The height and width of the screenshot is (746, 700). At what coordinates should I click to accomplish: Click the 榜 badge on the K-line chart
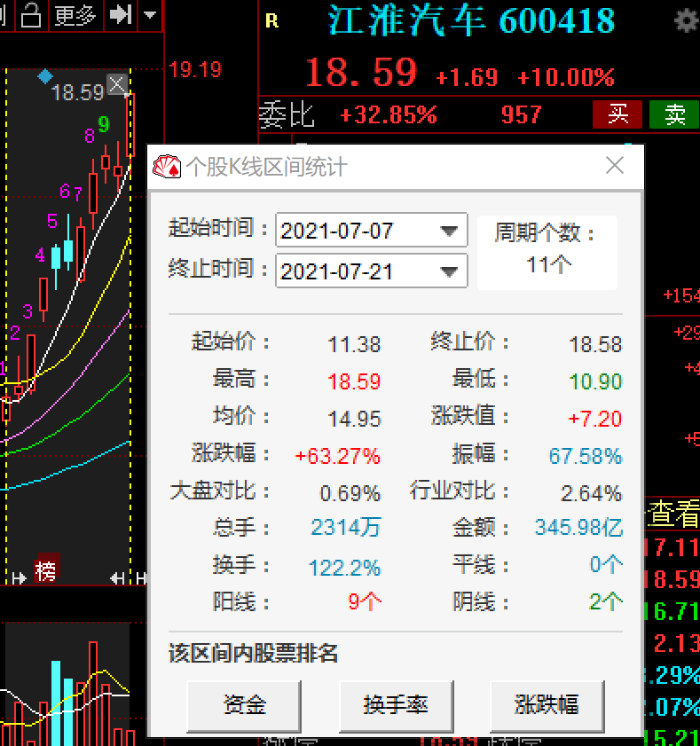(x=47, y=569)
